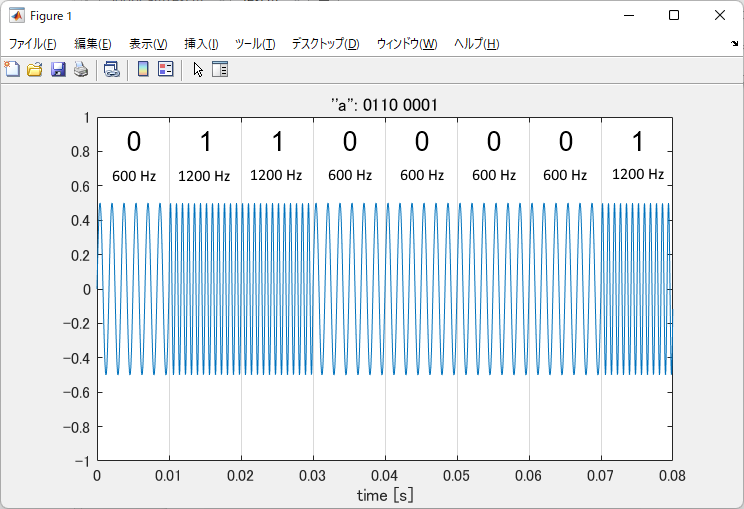Click the y-axis tick label −0.2
Screen dimensions: 744x509
pyautogui.click(x=76, y=324)
